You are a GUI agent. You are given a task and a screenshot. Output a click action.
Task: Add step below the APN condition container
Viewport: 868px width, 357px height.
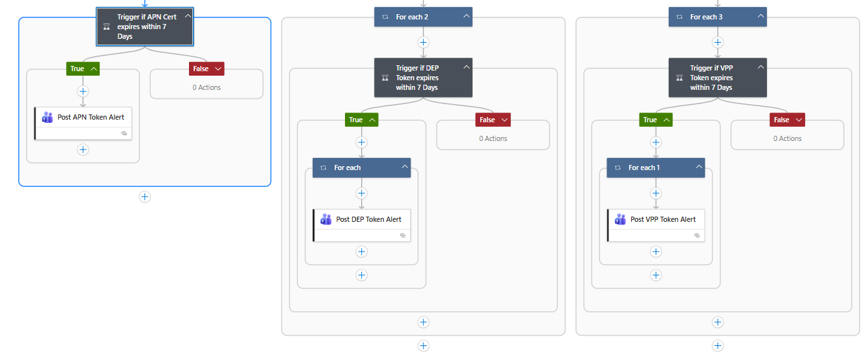click(x=145, y=197)
